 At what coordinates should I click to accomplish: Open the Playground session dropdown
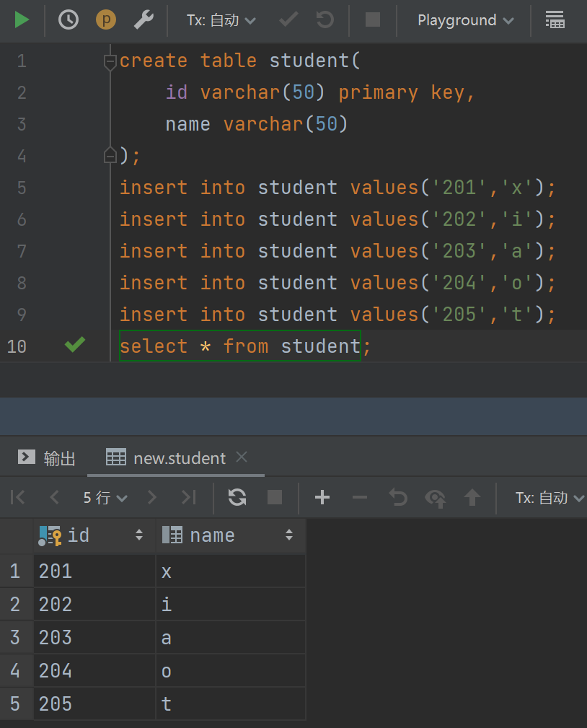(x=465, y=20)
